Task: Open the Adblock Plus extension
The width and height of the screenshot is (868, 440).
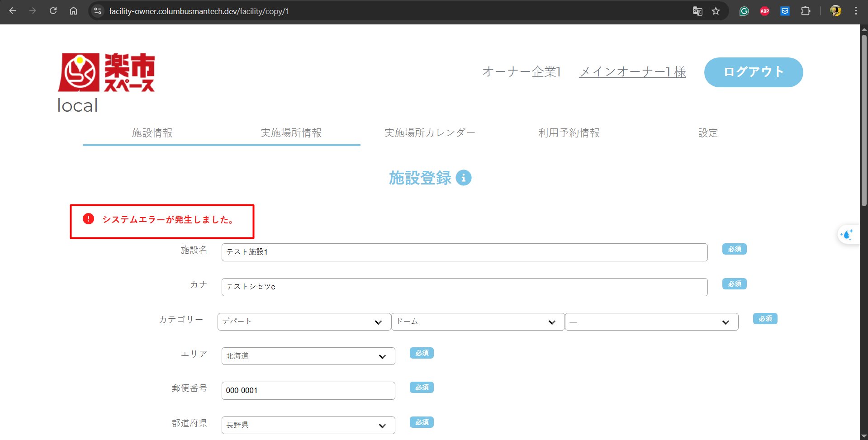Action: (764, 11)
